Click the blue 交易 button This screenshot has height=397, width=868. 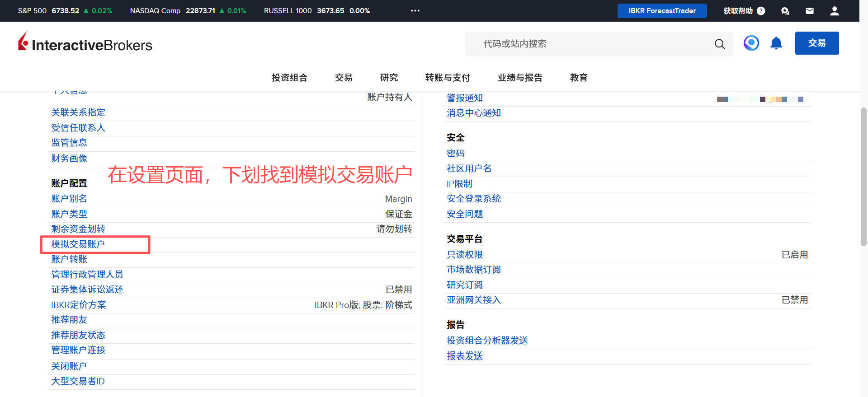click(x=816, y=43)
